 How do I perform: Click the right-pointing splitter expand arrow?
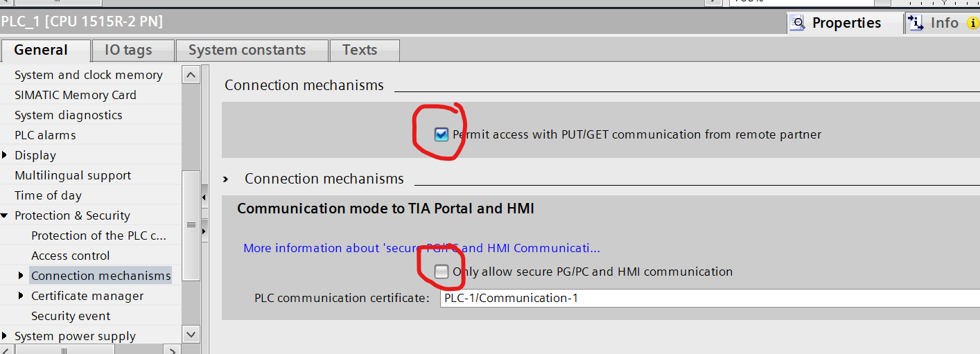point(204,231)
